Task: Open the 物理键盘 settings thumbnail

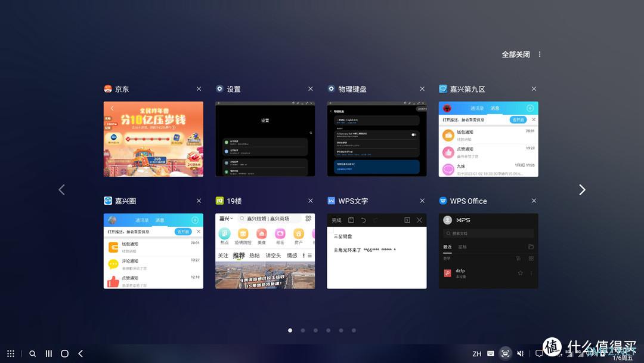Action: click(x=377, y=139)
